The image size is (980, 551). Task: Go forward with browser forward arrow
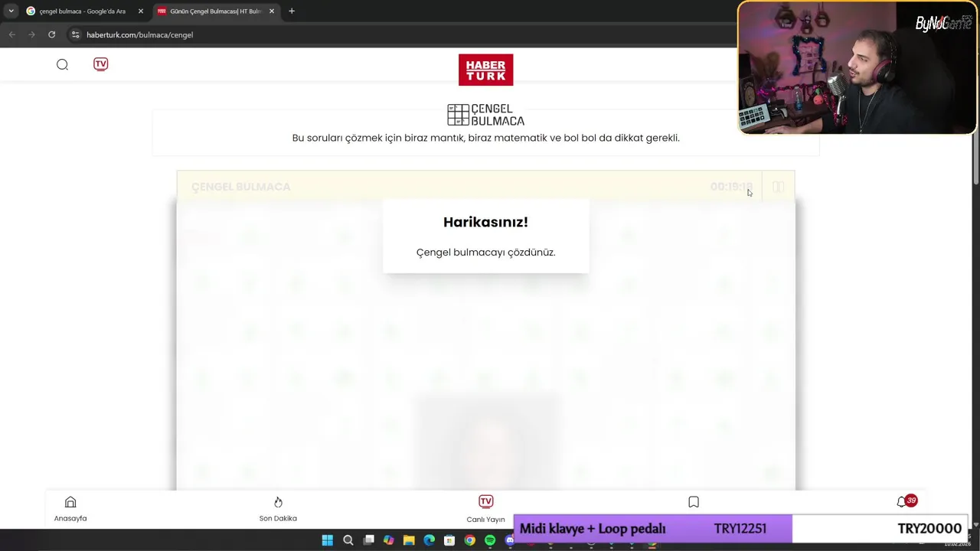coord(31,34)
